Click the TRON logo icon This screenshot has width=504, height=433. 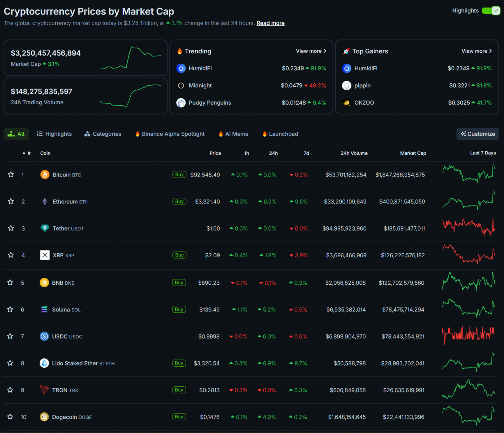click(44, 390)
